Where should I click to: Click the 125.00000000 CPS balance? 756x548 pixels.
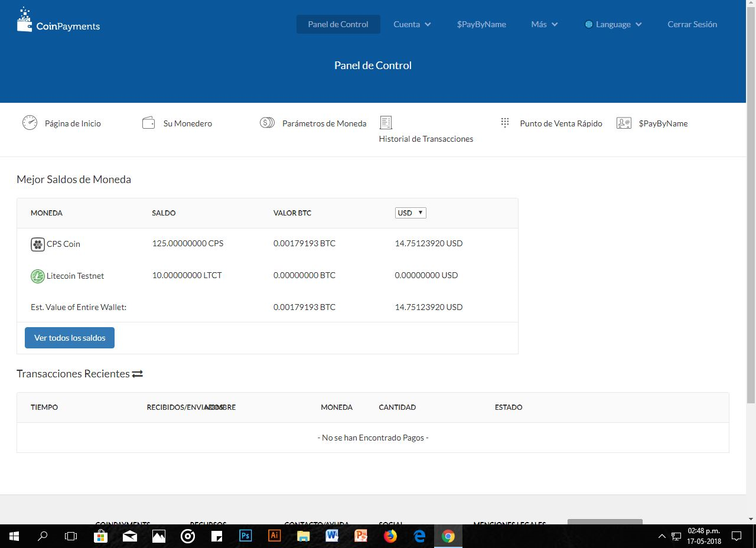click(x=188, y=243)
